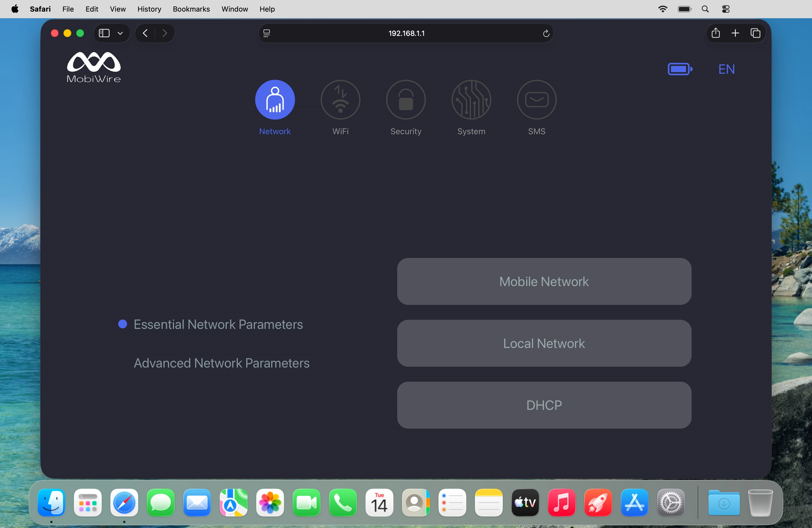Check the router battery indicator
The image size is (812, 528).
click(680, 69)
